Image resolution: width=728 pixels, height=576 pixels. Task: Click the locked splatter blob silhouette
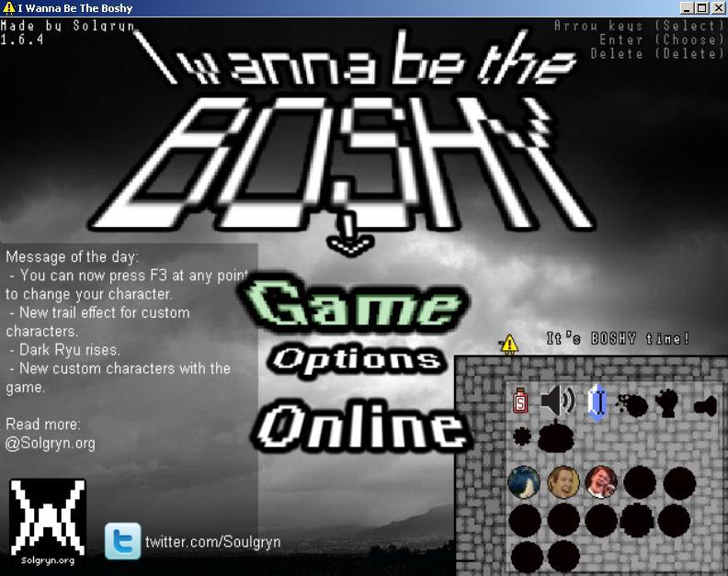point(631,405)
